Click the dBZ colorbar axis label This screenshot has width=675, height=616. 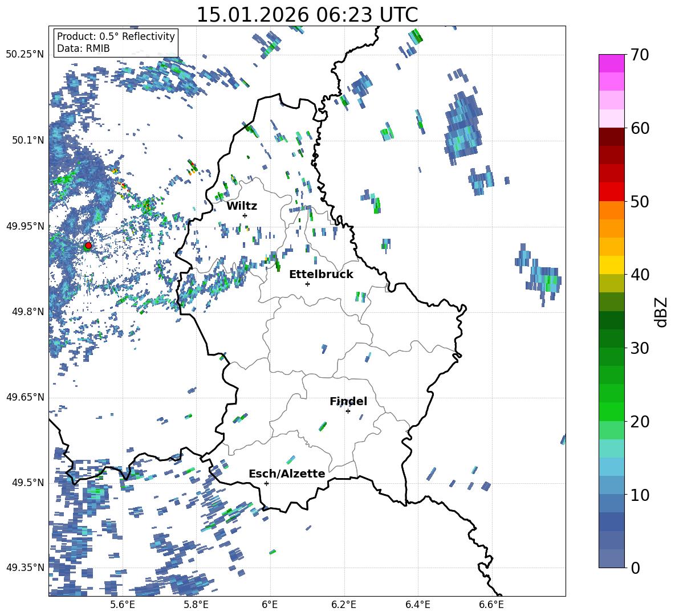click(x=662, y=312)
